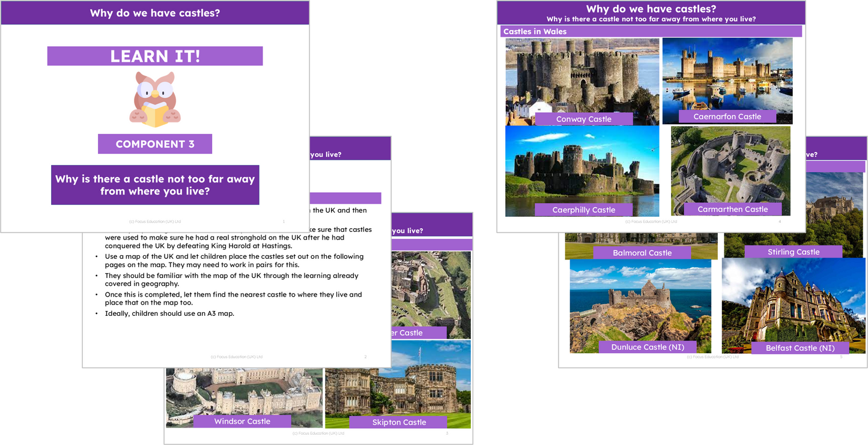The height and width of the screenshot is (445, 868).
Task: Select the Balmoral Castle caption
Action: click(x=642, y=253)
